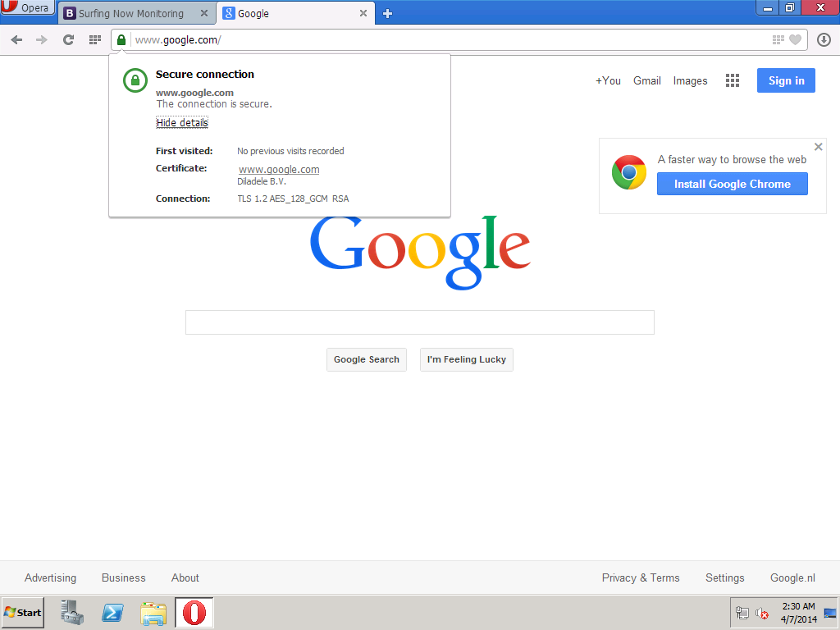Viewport: 840px width, 630px height.
Task: Launch Server Manager from taskbar
Action: (72, 613)
